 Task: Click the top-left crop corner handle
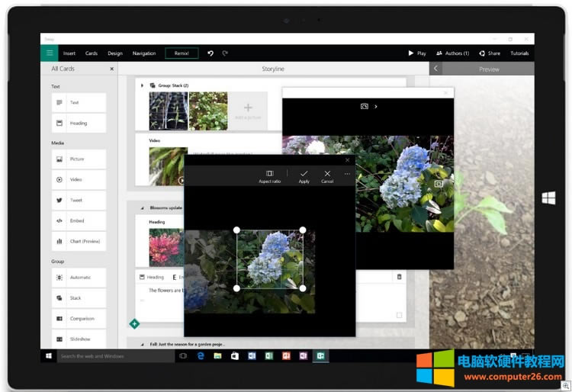coord(236,230)
